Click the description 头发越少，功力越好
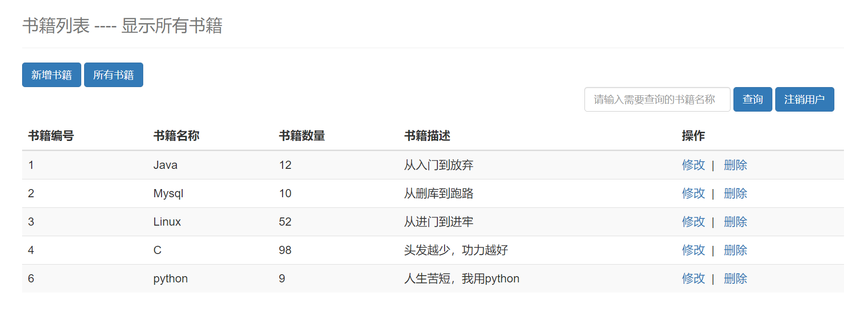 pos(456,250)
